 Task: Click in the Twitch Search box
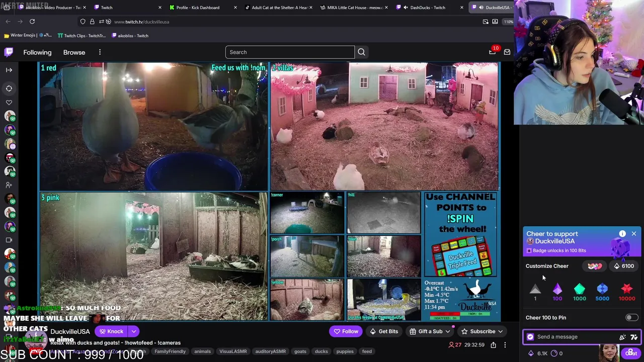[x=290, y=52]
